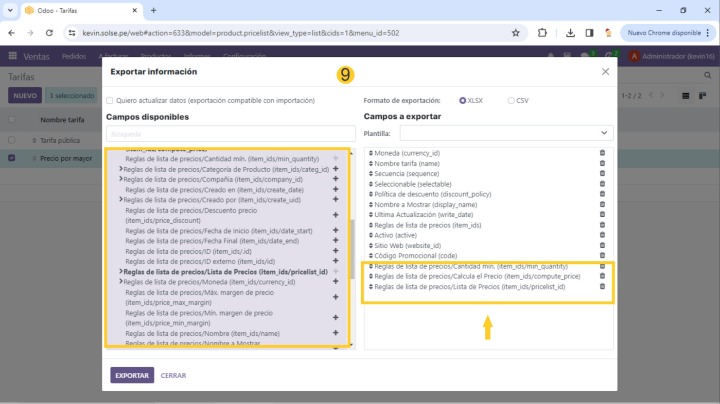Remove the Moneda (currency_id) export field

[x=602, y=153]
